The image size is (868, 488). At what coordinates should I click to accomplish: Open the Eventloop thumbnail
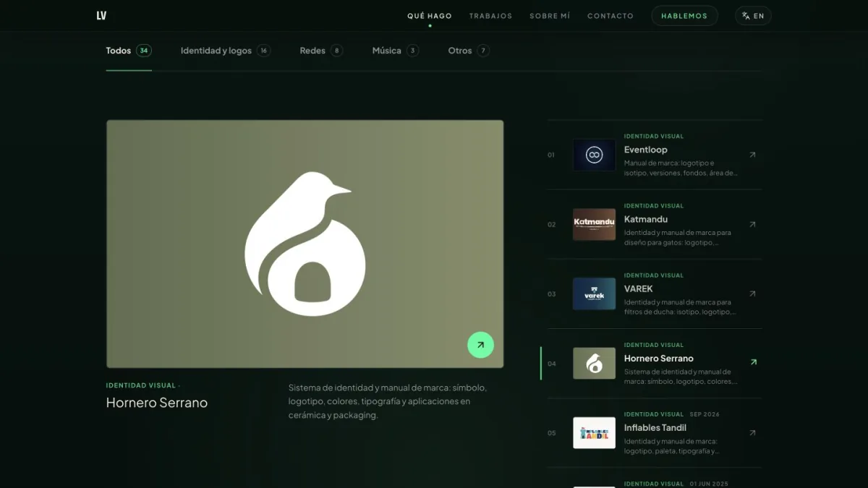pos(595,155)
